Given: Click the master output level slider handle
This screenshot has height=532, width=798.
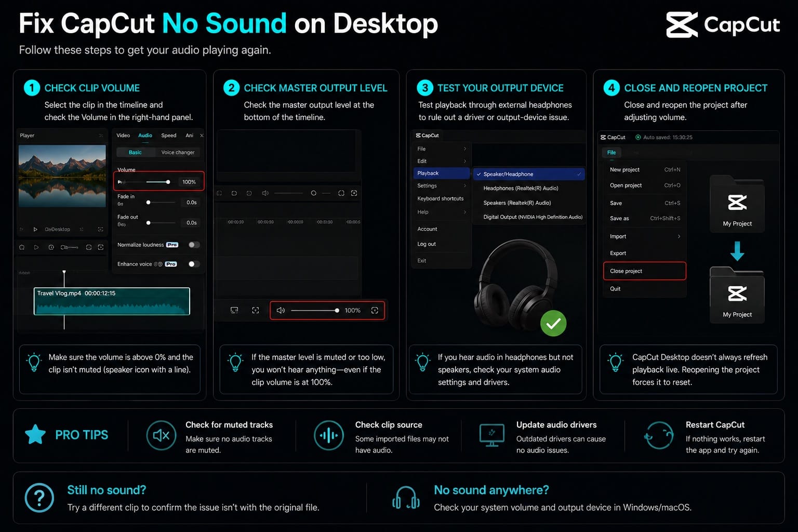Looking at the screenshot, I should click(x=337, y=310).
